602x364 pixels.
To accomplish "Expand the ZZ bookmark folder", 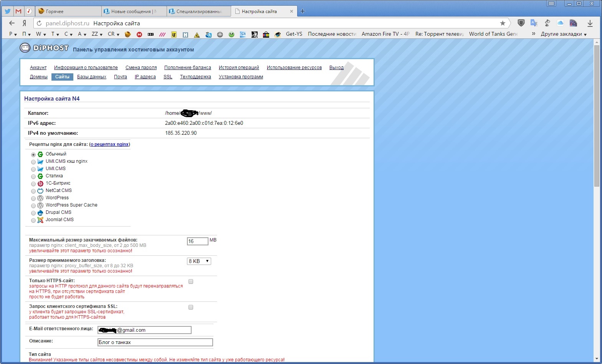I will [x=97, y=34].
